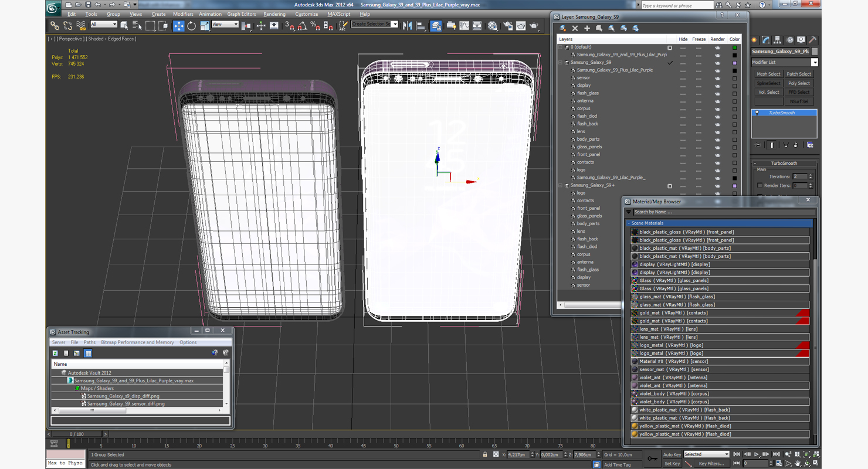Screen dimensions: 868x469
Task: Open the Modifier List dropdown
Action: [x=815, y=62]
